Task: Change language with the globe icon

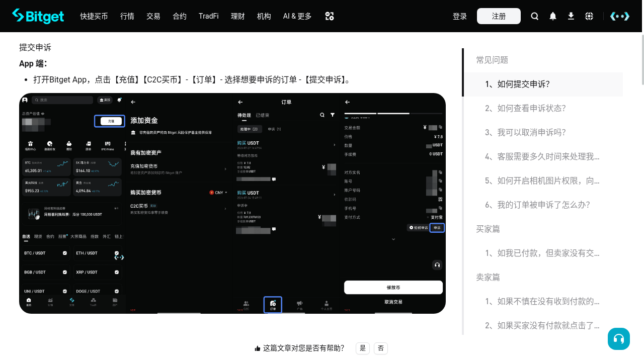Action: pos(589,16)
